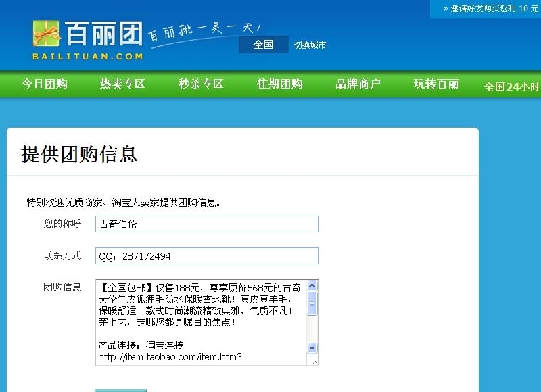
Task: Click the 切换城市 link
Action: pos(310,45)
